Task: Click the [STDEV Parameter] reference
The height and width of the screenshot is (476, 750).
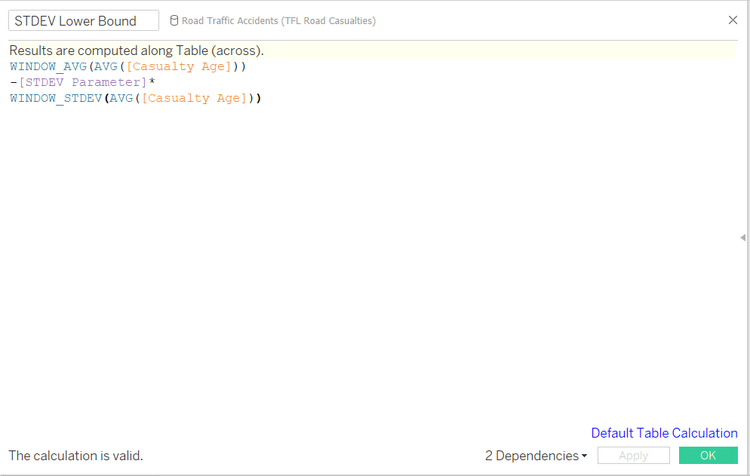Action: coord(83,82)
